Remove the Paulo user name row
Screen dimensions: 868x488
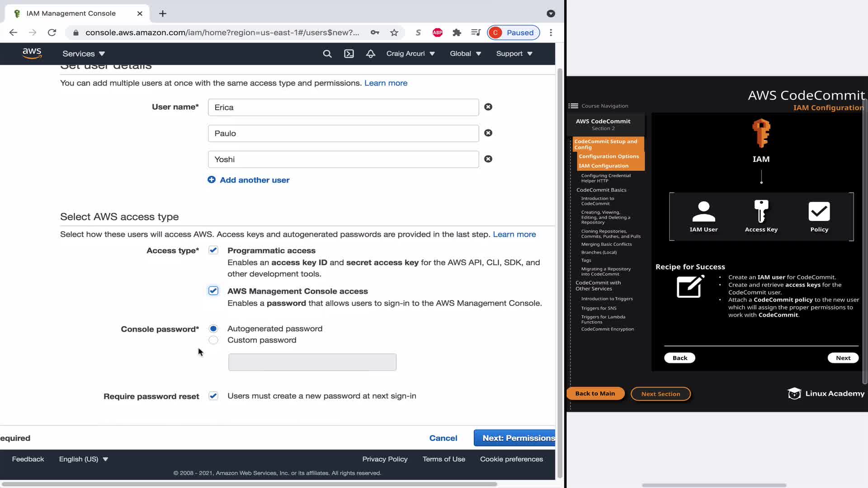(x=488, y=133)
